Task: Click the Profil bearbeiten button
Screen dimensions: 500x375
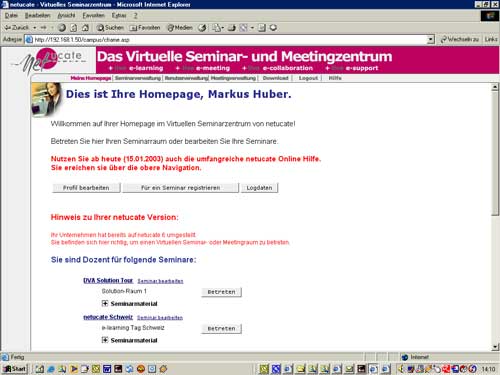Action: tap(86, 188)
